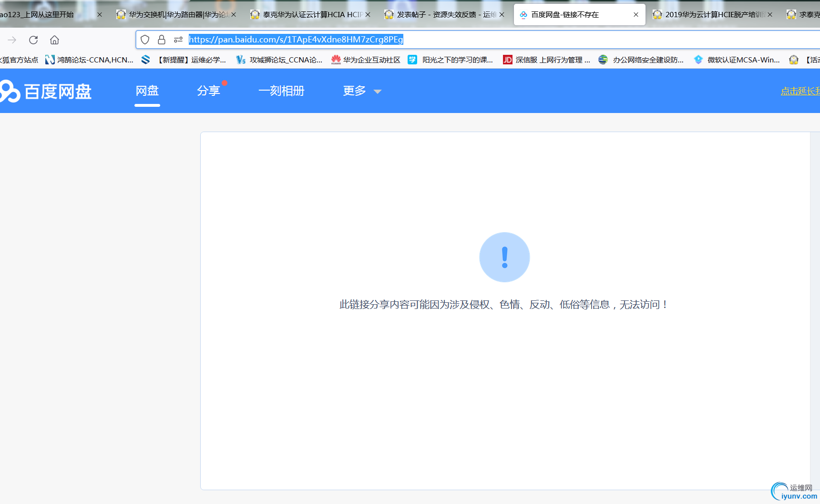
Task: Click the reload page icon
Action: [33, 40]
